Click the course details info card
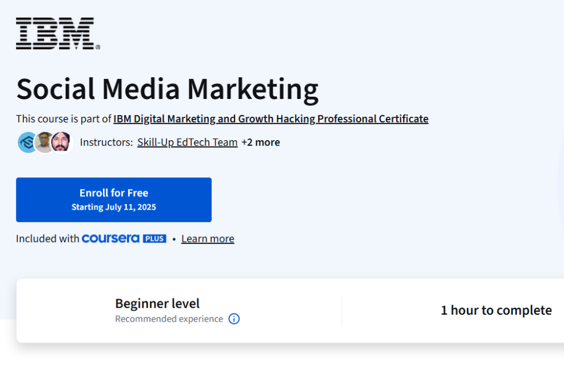 tap(286, 310)
